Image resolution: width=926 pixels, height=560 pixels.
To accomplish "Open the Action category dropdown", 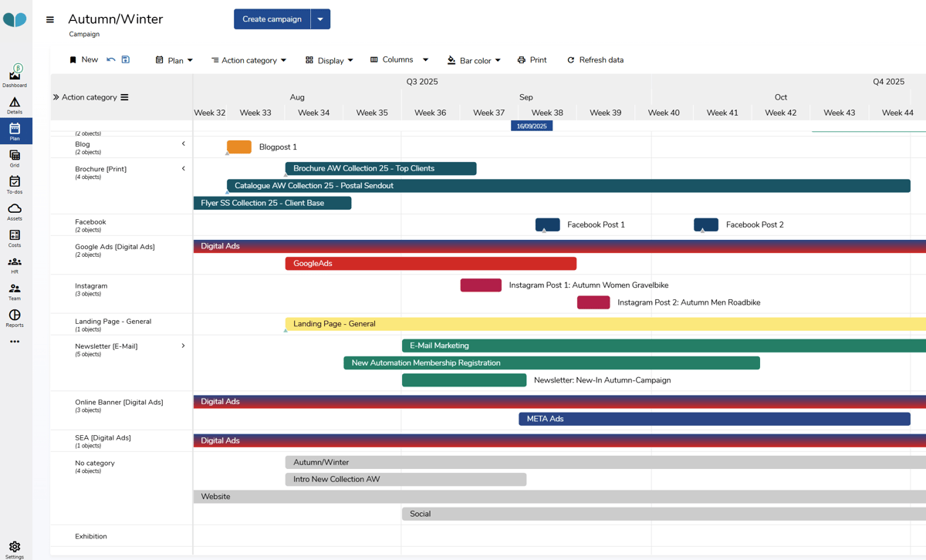I will tap(248, 60).
